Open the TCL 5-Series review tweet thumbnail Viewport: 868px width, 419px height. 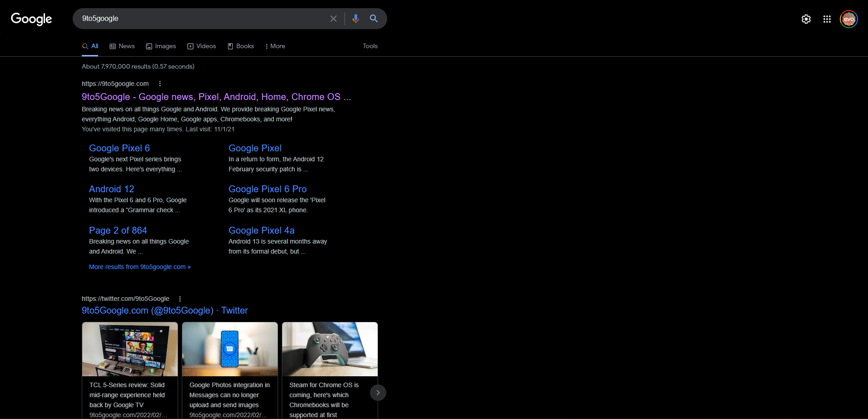click(130, 349)
